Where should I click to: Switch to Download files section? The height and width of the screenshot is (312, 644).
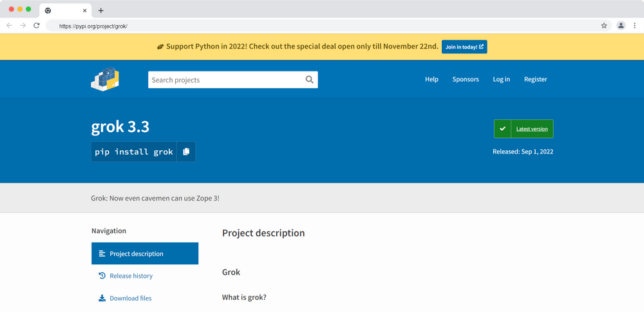130,298
